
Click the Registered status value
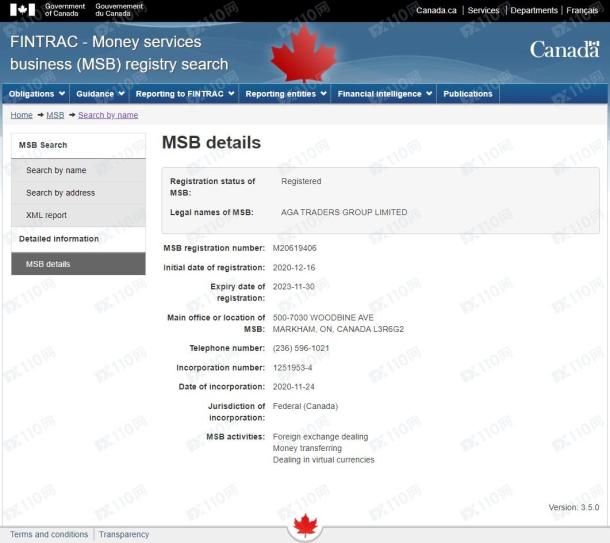(301, 181)
